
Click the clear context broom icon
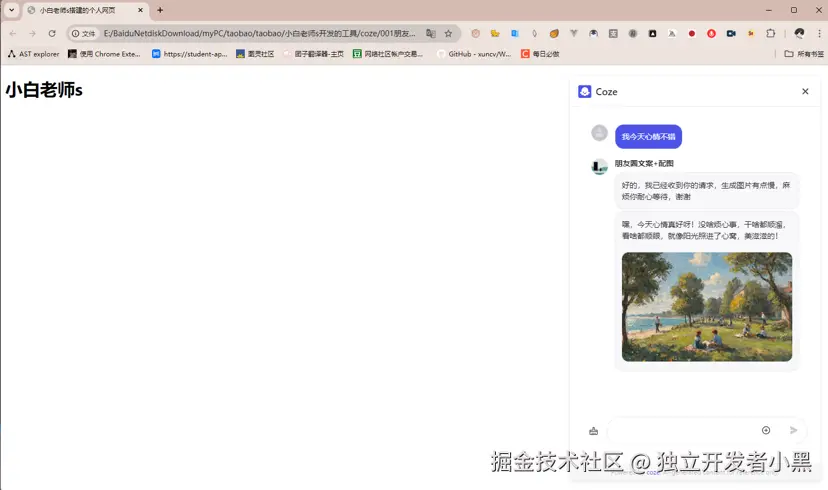coord(594,431)
